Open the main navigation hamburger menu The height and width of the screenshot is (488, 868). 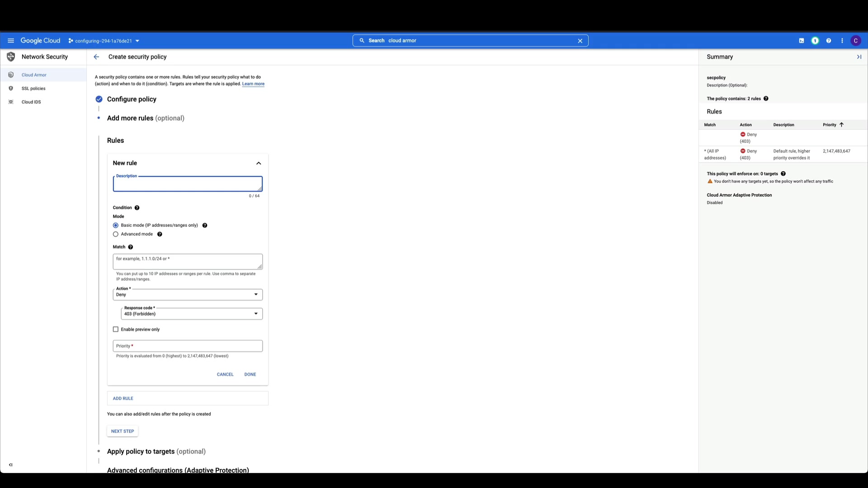[11, 41]
